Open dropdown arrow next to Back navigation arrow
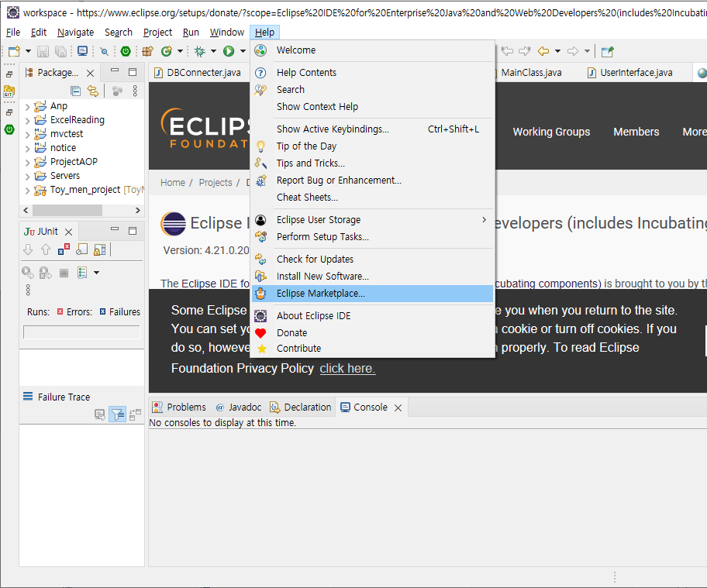Image resolution: width=707 pixels, height=588 pixels. click(x=557, y=51)
